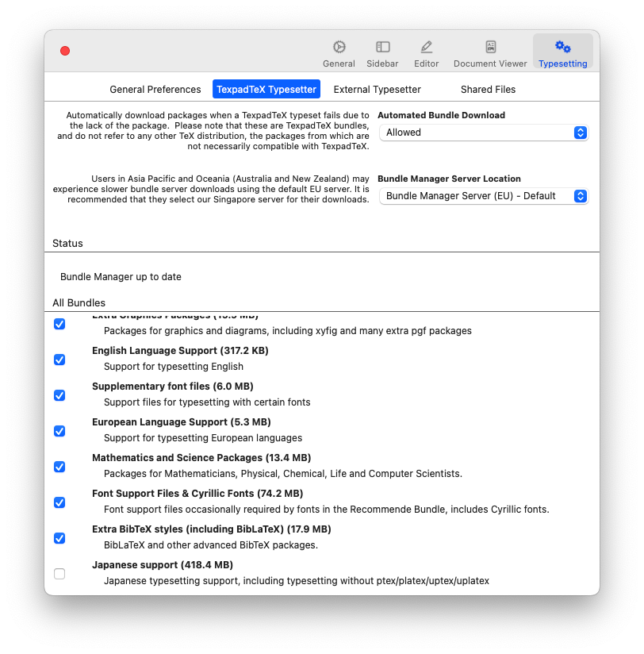Open the Automated Bundle Download dropdown
This screenshot has height=654, width=644.
pos(484,133)
